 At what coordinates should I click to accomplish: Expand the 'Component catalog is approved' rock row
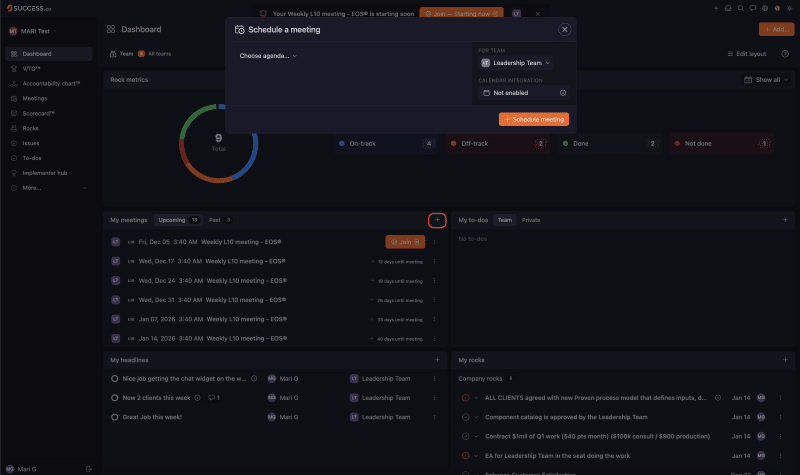[x=476, y=417]
